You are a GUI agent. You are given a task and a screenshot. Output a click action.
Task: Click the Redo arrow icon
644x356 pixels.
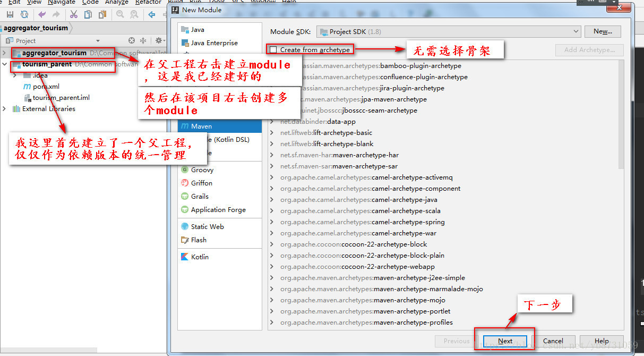click(55, 14)
